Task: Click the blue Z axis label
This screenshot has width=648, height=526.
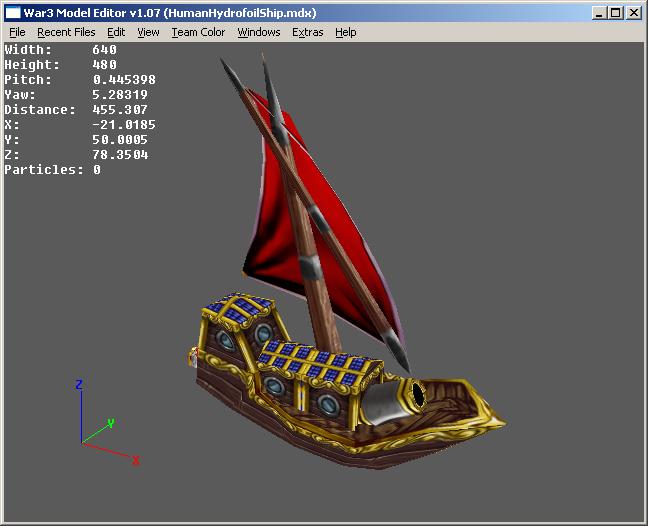Action: coord(79,385)
